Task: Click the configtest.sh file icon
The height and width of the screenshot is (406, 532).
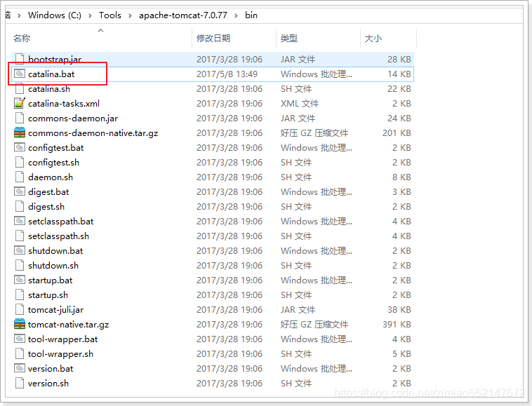Action: click(x=20, y=162)
